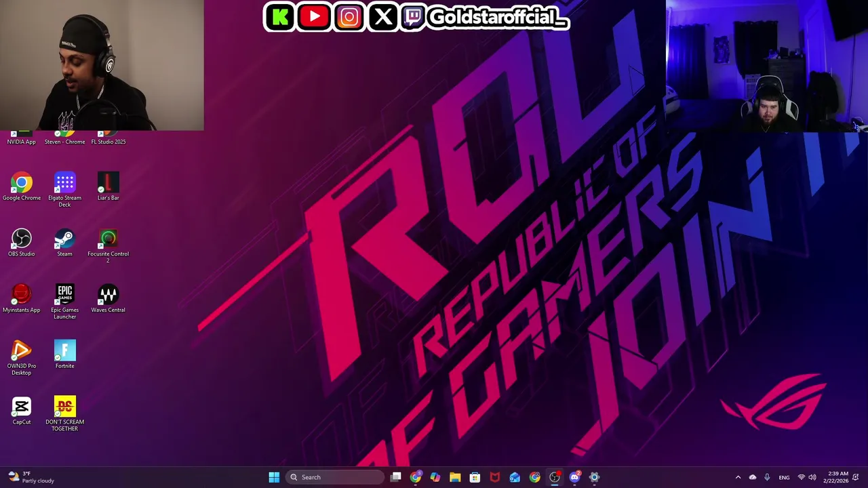Open File Explorer from the taskbar
The image size is (868, 488).
click(x=455, y=477)
